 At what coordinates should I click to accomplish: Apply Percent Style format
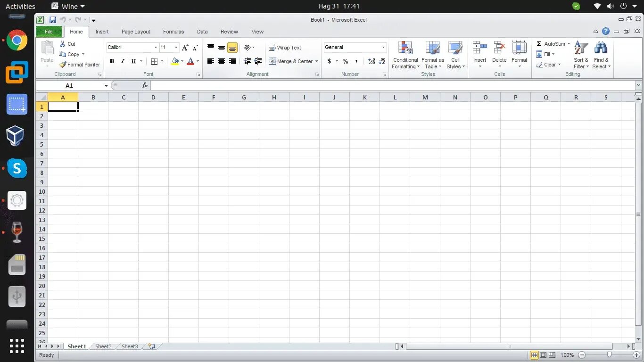coord(345,61)
